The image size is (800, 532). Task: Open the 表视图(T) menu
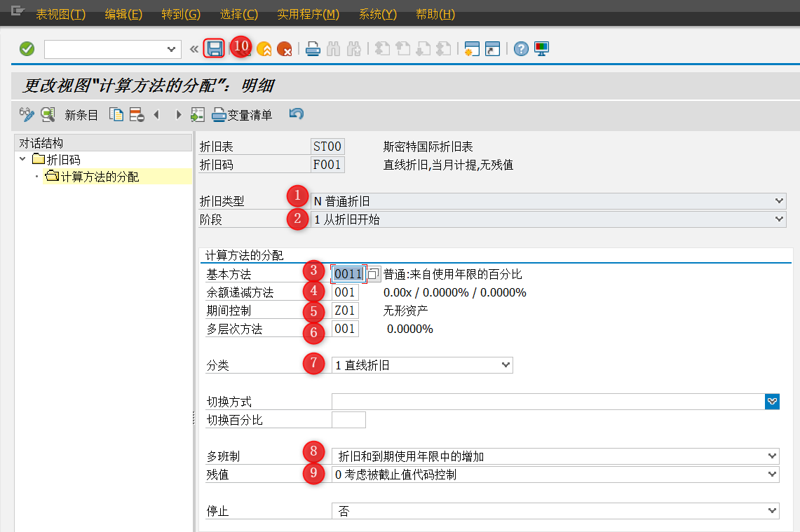pyautogui.click(x=61, y=13)
